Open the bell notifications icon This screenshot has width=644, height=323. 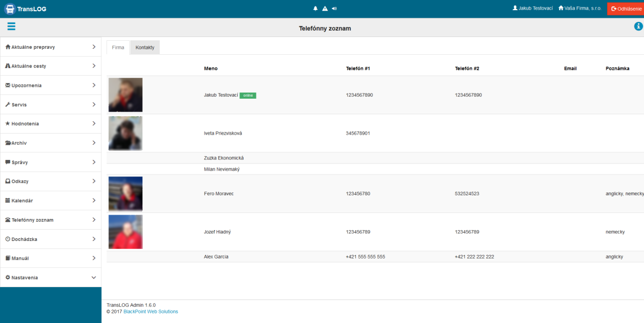tap(316, 9)
